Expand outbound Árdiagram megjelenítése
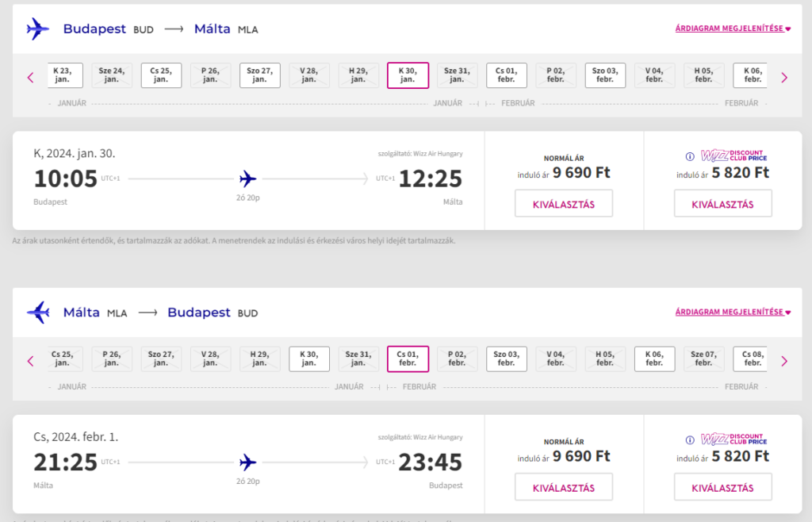Viewport: 812px width, 522px height. click(x=733, y=29)
